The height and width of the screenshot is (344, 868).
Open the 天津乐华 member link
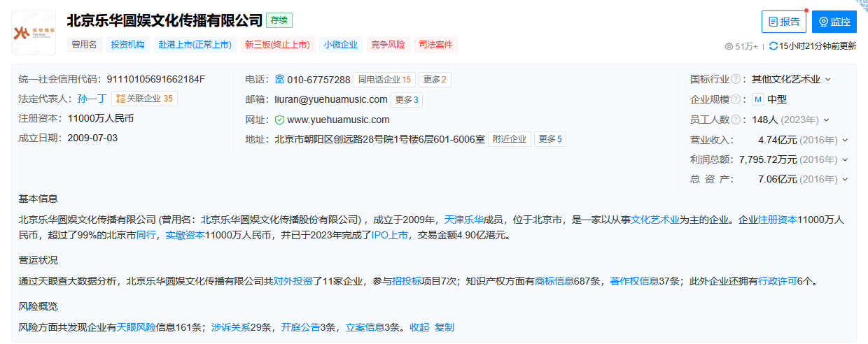[464, 219]
